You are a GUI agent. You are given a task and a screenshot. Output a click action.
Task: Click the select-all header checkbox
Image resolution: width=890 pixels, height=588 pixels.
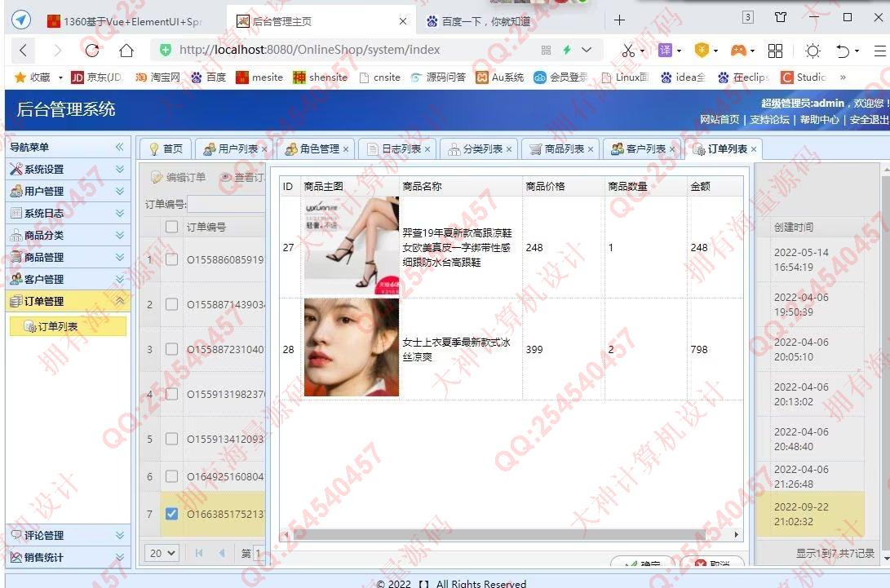(x=171, y=227)
